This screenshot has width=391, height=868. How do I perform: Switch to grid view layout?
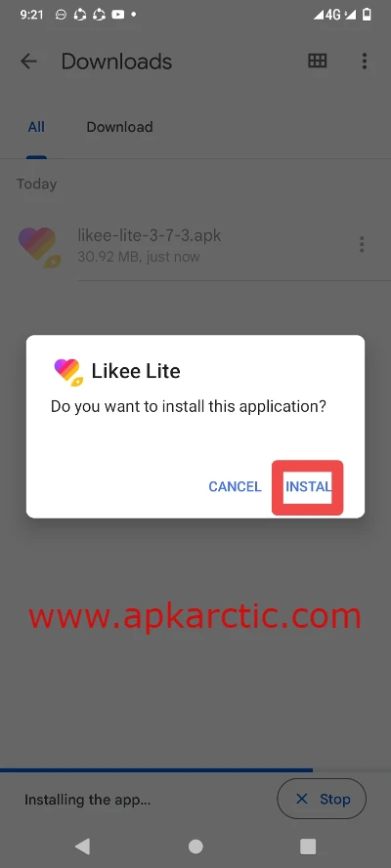pyautogui.click(x=318, y=61)
